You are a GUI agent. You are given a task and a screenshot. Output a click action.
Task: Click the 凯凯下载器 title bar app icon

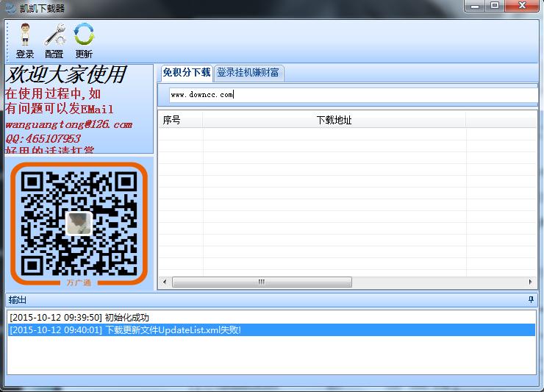coord(11,8)
